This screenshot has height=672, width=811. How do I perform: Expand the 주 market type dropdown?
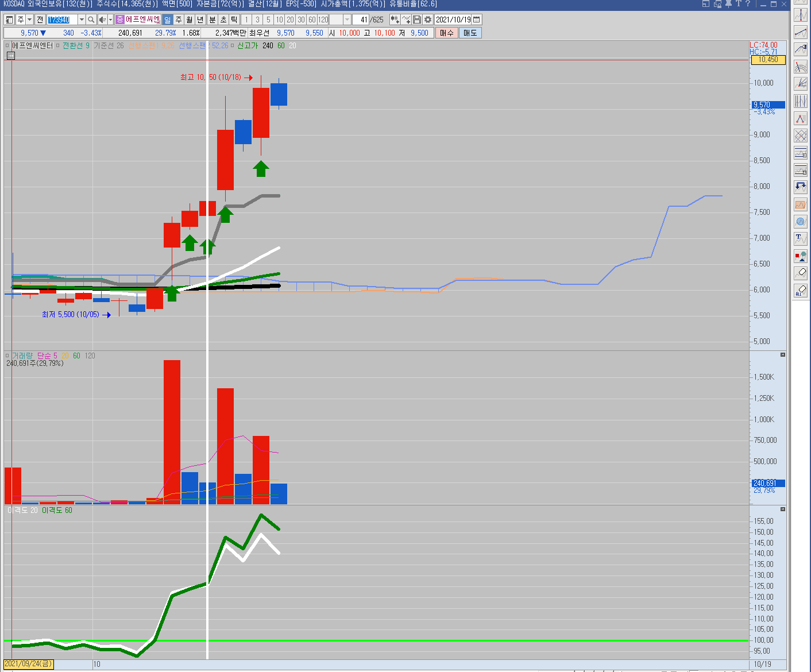click(29, 20)
